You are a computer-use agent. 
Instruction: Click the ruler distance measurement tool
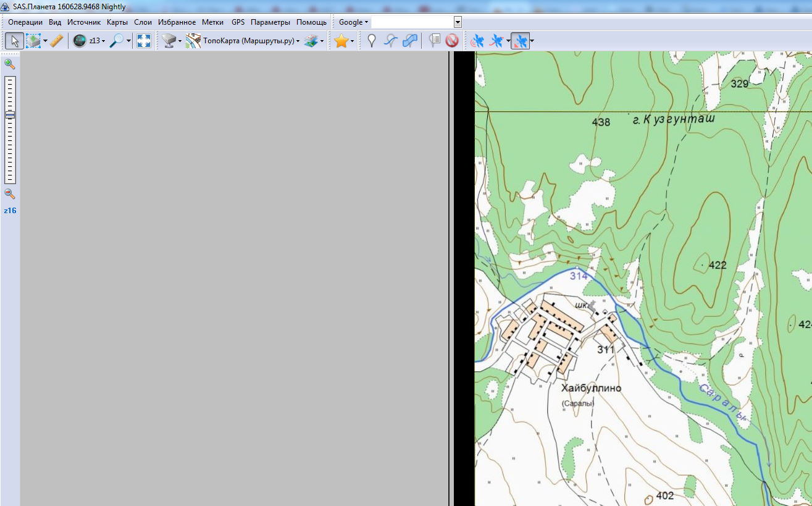(x=57, y=41)
